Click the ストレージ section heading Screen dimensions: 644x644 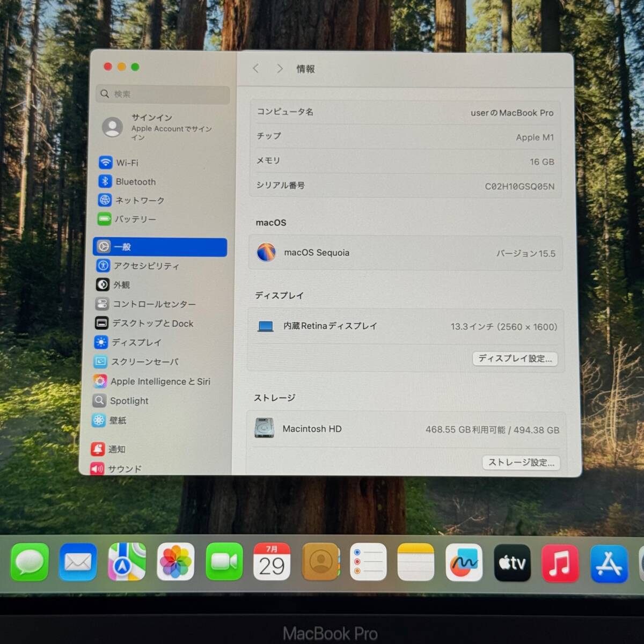[x=274, y=398]
